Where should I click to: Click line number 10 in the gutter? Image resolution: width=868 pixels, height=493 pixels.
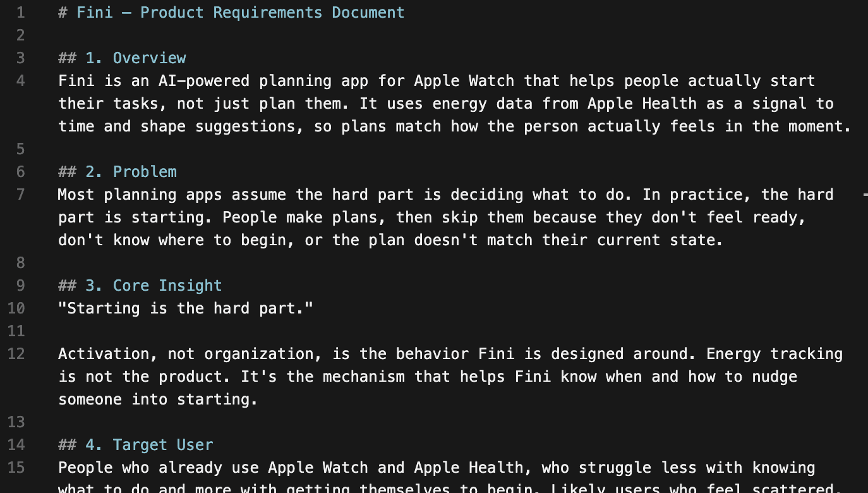click(x=16, y=308)
